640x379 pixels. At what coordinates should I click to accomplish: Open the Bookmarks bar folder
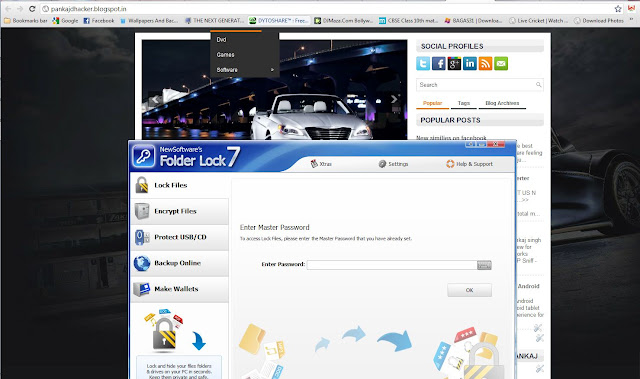click(26, 20)
